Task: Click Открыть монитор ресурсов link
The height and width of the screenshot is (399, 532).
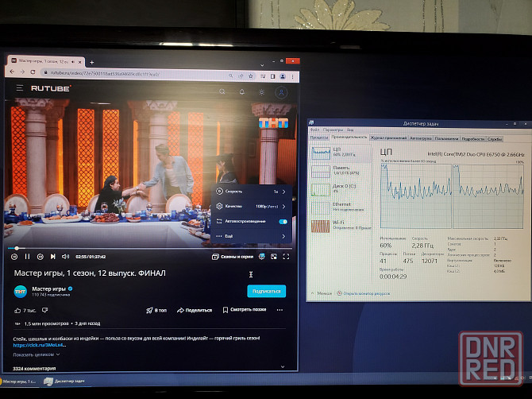Action: (364, 293)
